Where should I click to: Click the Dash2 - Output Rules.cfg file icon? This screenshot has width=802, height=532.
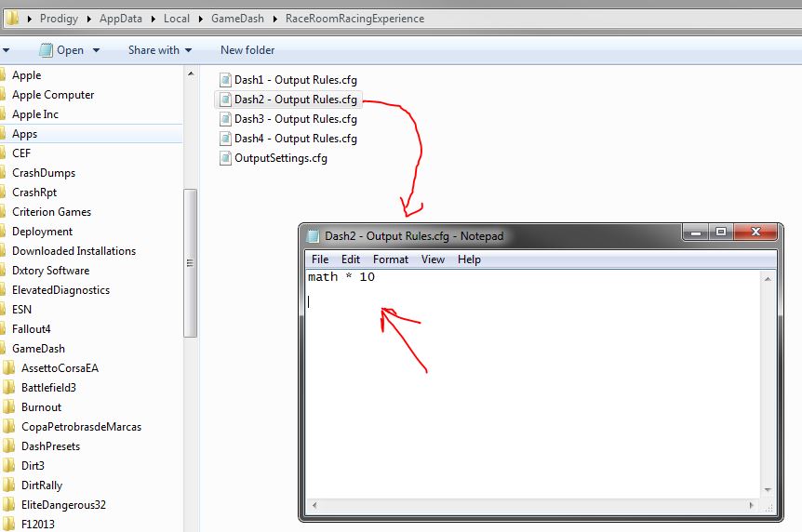point(225,100)
